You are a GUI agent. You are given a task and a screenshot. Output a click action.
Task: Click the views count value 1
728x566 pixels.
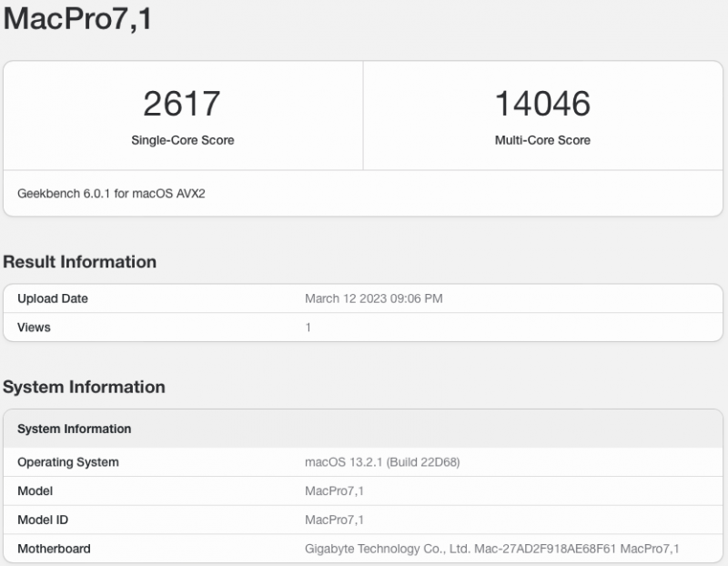(x=308, y=327)
